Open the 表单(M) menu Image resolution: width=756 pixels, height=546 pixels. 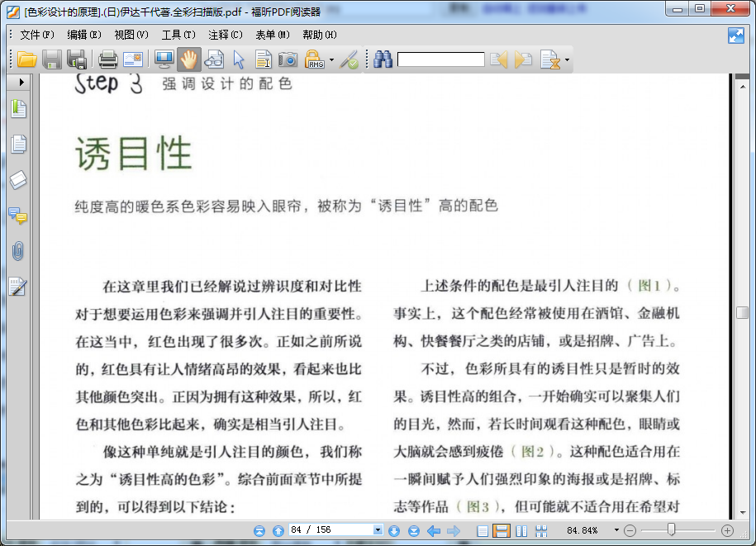click(273, 35)
